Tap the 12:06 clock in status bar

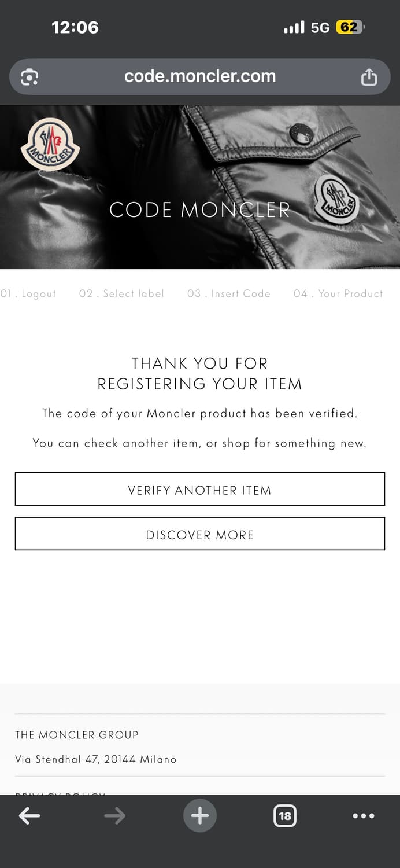(x=75, y=27)
